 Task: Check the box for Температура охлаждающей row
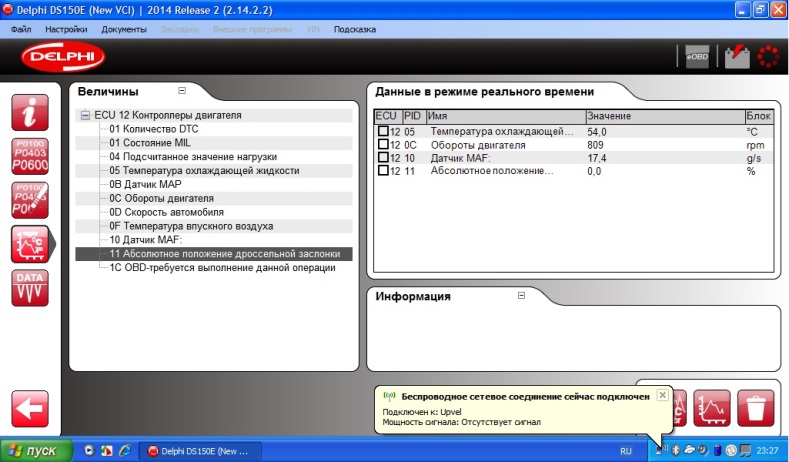click(x=383, y=131)
